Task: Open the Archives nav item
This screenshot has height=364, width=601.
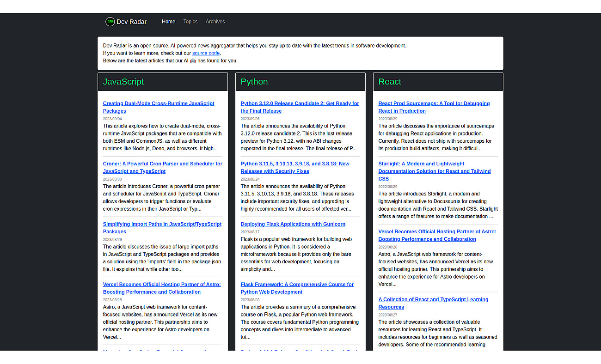Action: 215,22
